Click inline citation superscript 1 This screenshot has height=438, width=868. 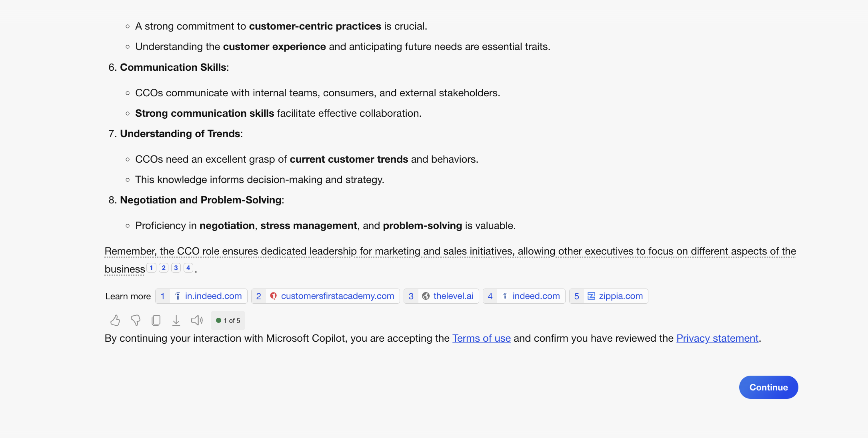[x=151, y=268]
